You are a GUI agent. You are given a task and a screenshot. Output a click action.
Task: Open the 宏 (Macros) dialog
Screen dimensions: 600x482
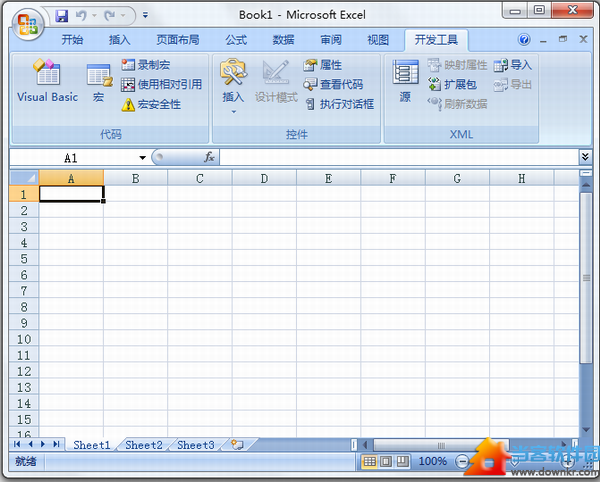(99, 83)
